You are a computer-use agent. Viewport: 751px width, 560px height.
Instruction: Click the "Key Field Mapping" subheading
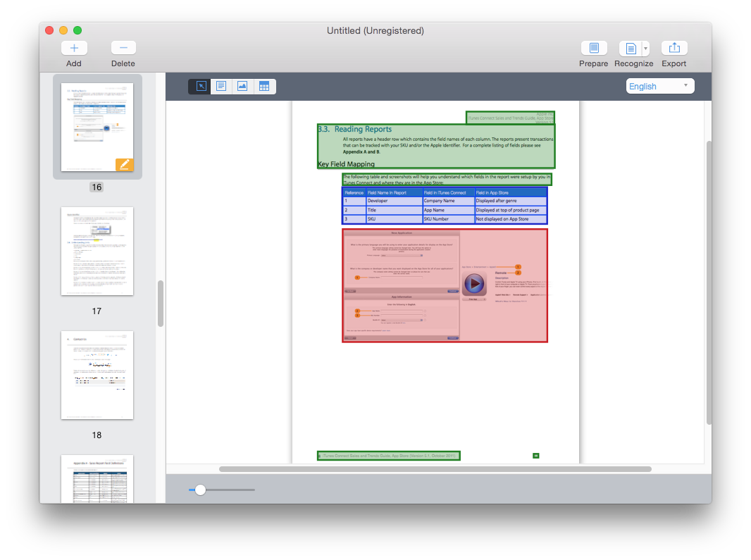point(347,164)
